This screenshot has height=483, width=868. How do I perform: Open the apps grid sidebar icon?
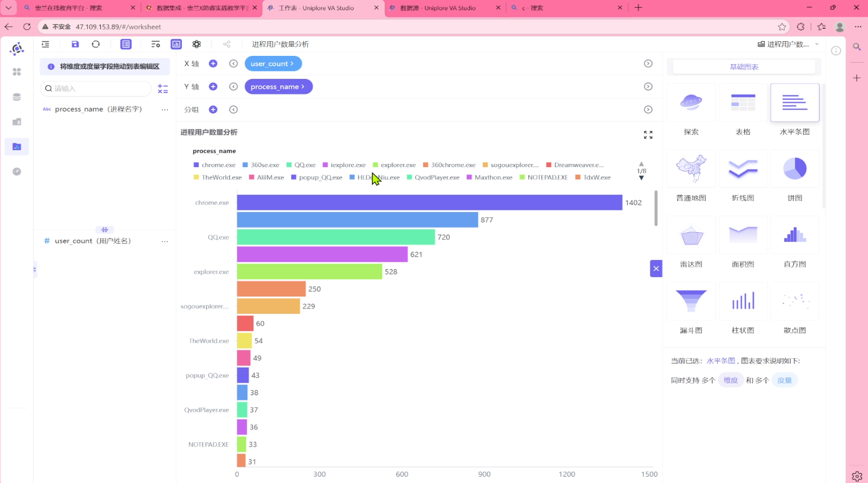click(17, 72)
